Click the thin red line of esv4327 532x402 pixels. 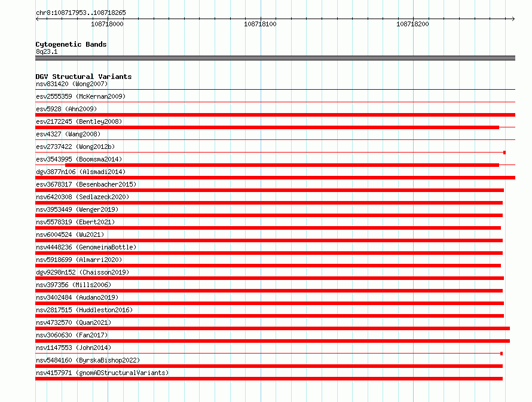pyautogui.click(x=275, y=139)
